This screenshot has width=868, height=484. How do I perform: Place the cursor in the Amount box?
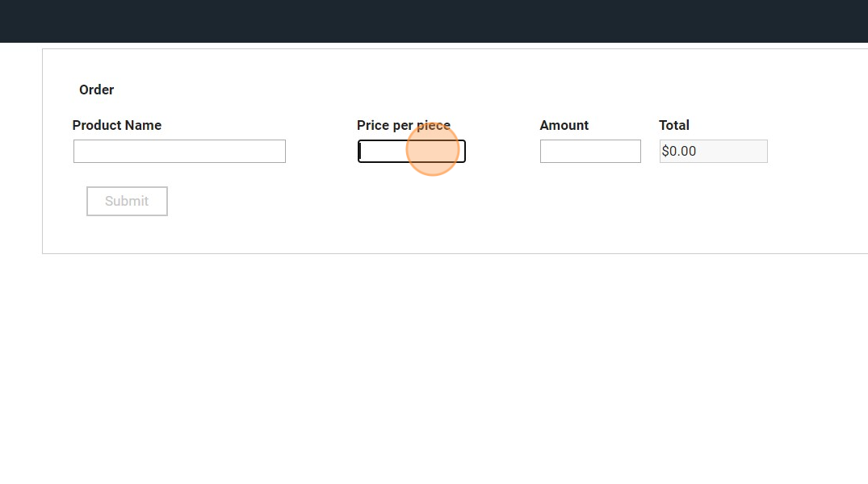590,152
